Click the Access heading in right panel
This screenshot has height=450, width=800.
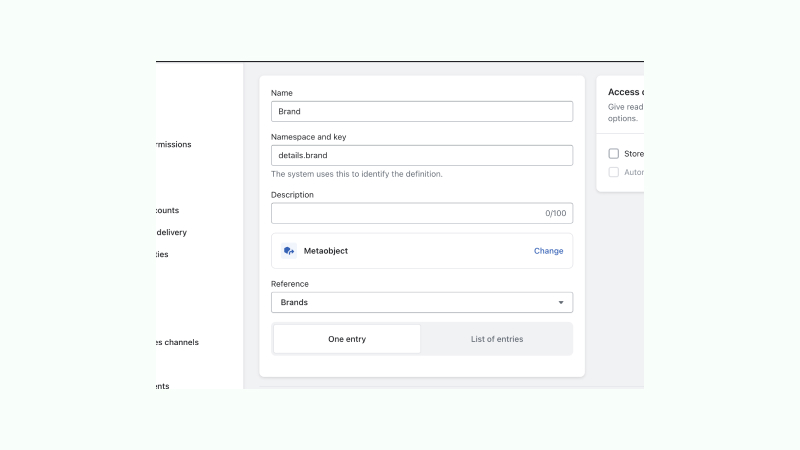pyautogui.click(x=626, y=92)
